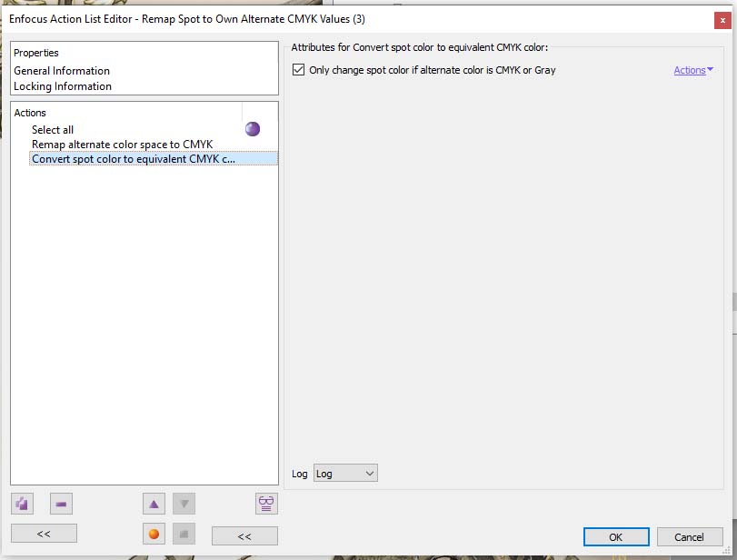
Task: Select 'Convert spot color to equivalent CMYK' action
Action: 154,158
